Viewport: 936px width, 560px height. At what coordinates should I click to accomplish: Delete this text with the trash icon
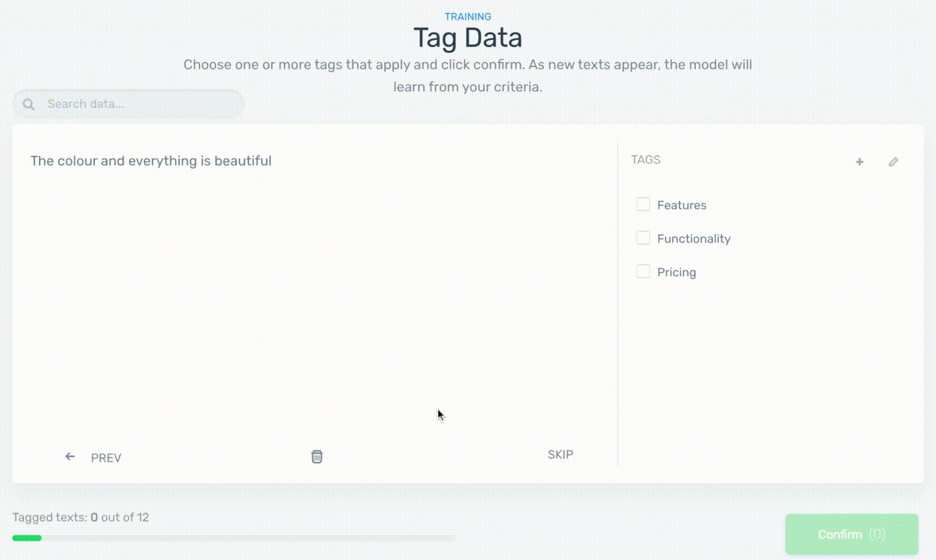point(317,457)
